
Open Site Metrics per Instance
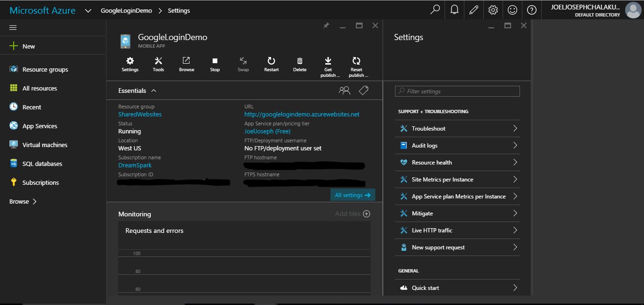pos(457,179)
